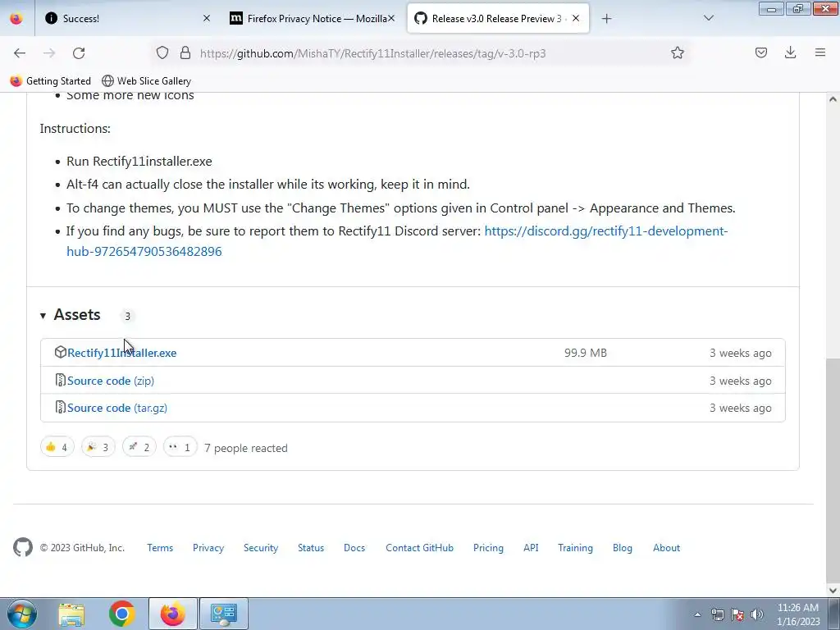Open the Docs footer link
Image resolution: width=840 pixels, height=630 pixels.
tap(354, 548)
